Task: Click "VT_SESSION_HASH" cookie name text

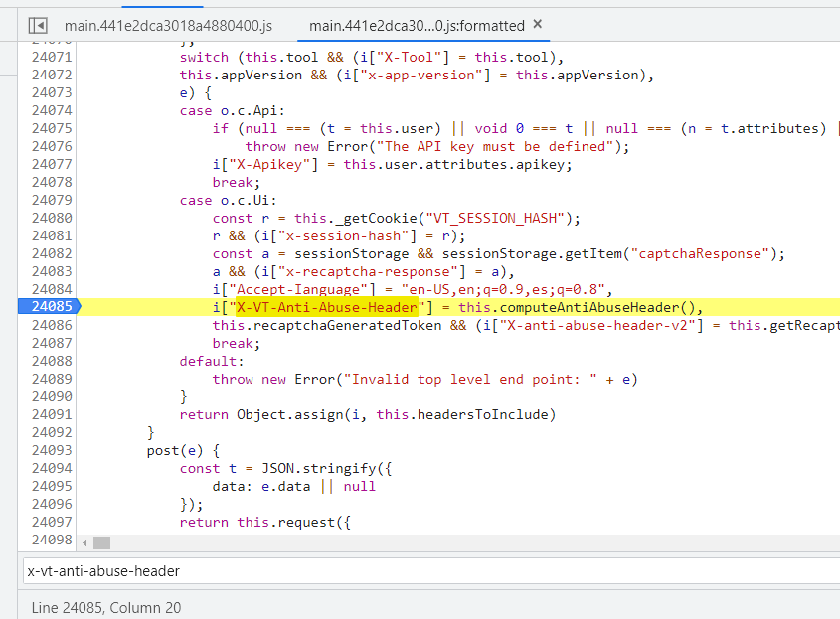Action: point(495,218)
